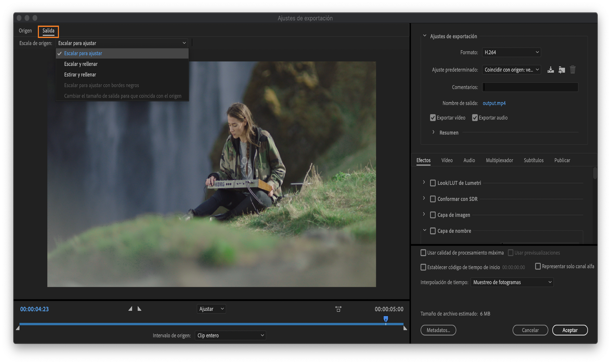Select Escalar y rellenar option

[81, 64]
